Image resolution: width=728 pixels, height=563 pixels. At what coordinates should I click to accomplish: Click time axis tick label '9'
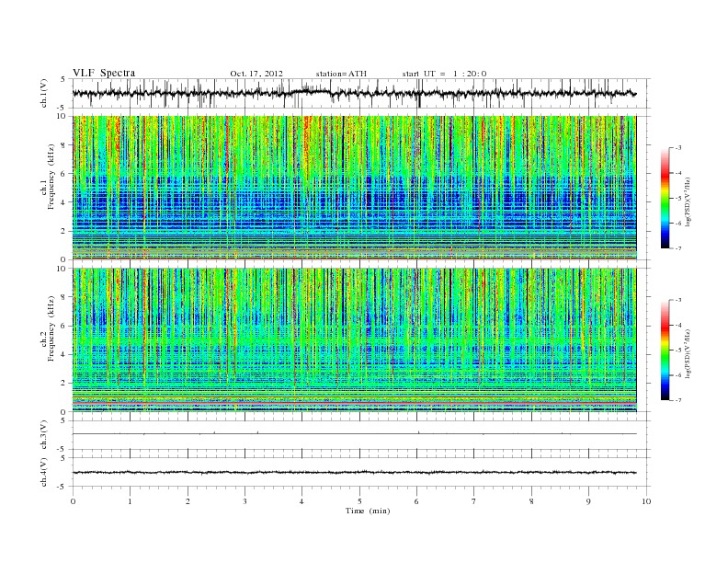[x=588, y=501]
